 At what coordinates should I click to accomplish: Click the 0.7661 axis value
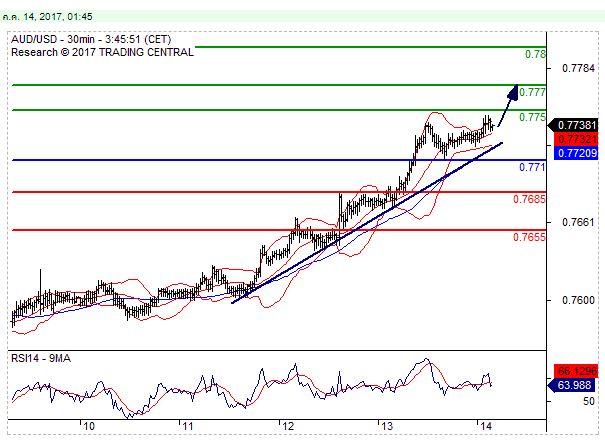tap(578, 222)
